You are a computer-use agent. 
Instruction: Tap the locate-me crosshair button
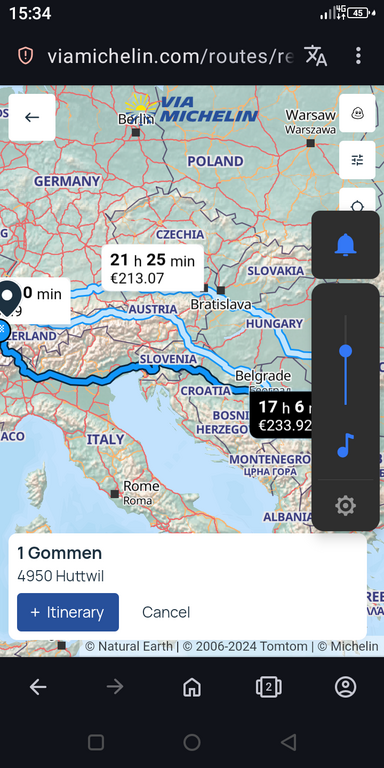coord(357,202)
